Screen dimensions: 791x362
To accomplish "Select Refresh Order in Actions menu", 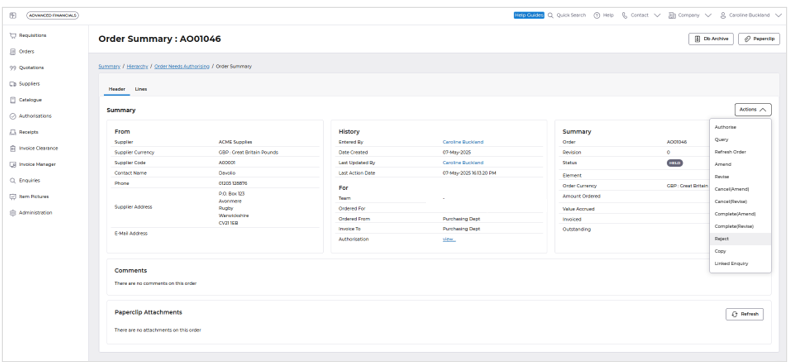I will point(740,152).
